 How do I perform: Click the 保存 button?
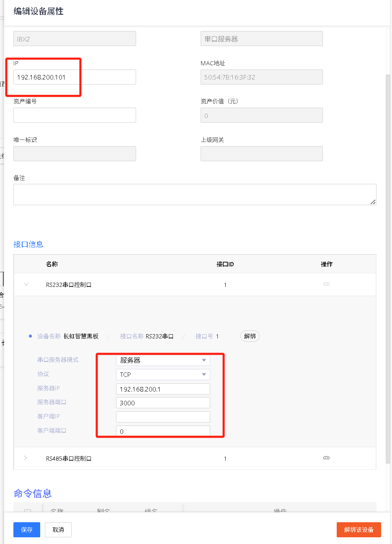point(27,530)
